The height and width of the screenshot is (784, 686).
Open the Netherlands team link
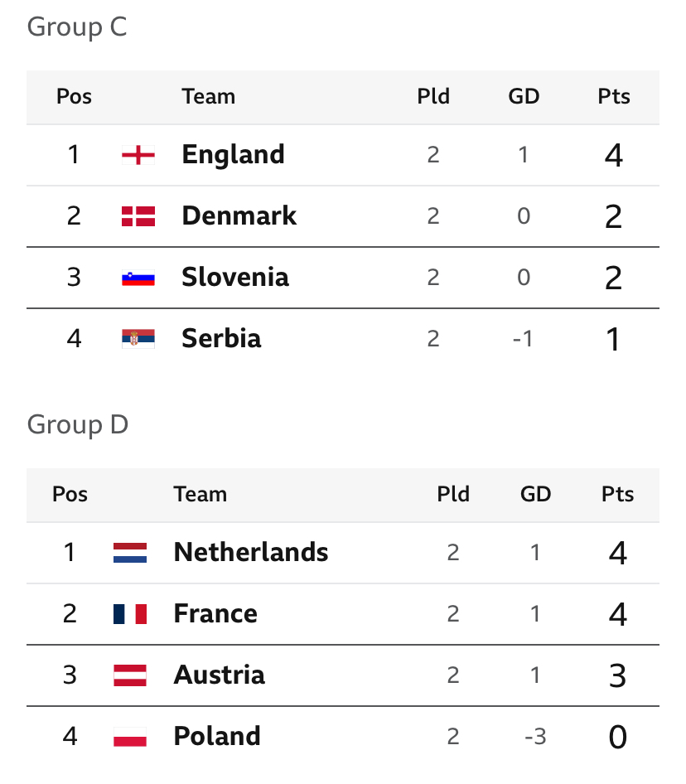click(x=251, y=552)
